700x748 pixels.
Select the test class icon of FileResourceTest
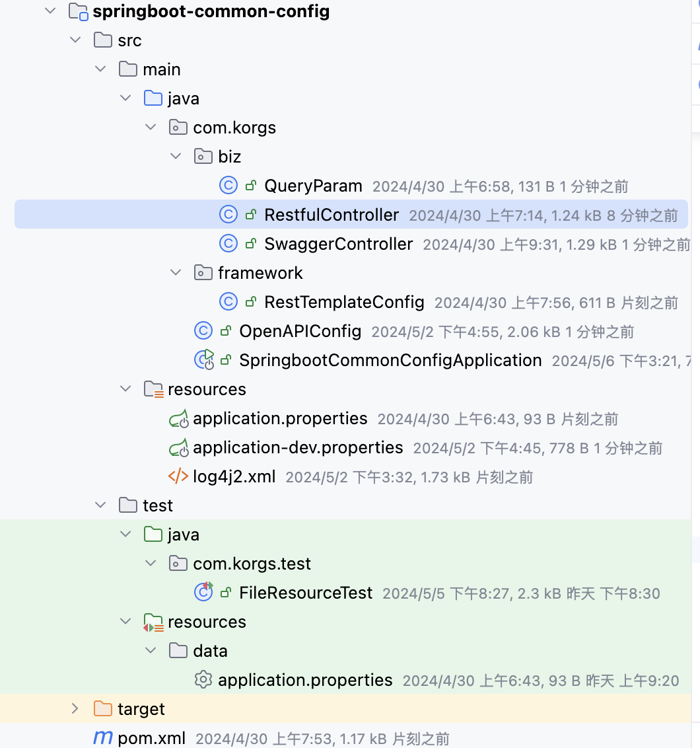[x=204, y=592]
